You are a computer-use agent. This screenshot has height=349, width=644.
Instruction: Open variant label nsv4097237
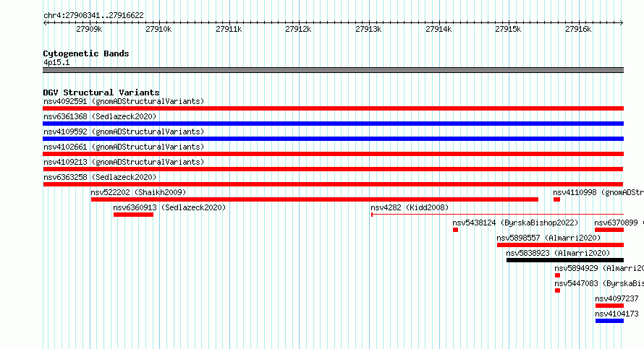[617, 298]
